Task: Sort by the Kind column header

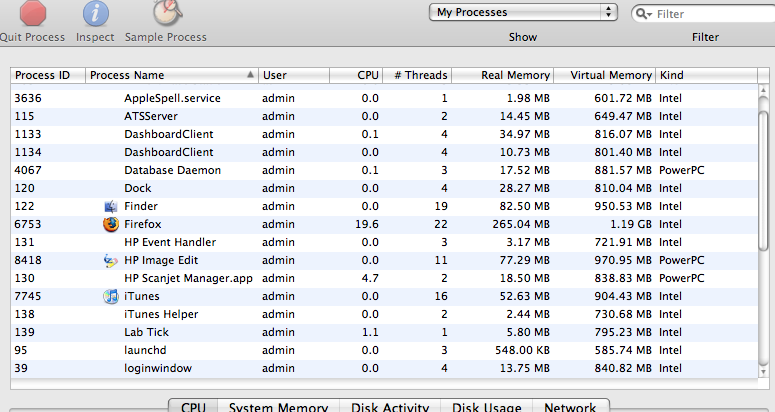Action: pos(706,75)
